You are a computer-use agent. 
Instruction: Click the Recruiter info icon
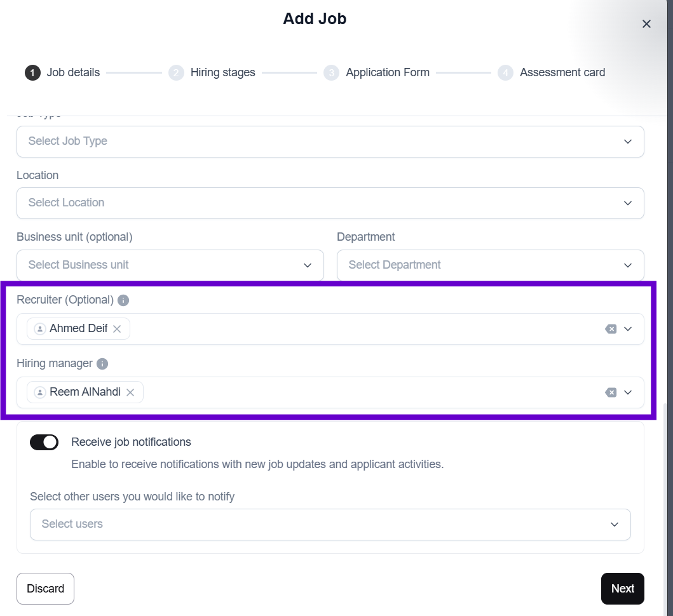(x=123, y=300)
